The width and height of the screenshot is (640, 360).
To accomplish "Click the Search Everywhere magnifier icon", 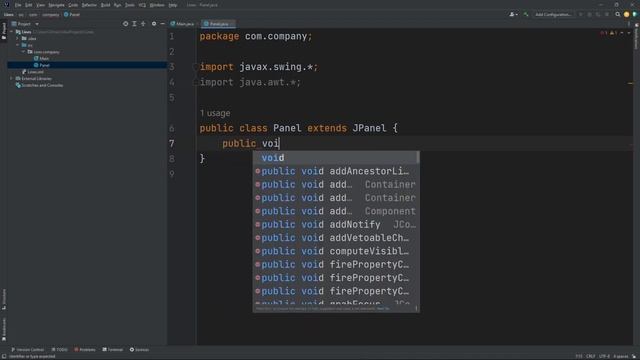I will pos(618,15).
